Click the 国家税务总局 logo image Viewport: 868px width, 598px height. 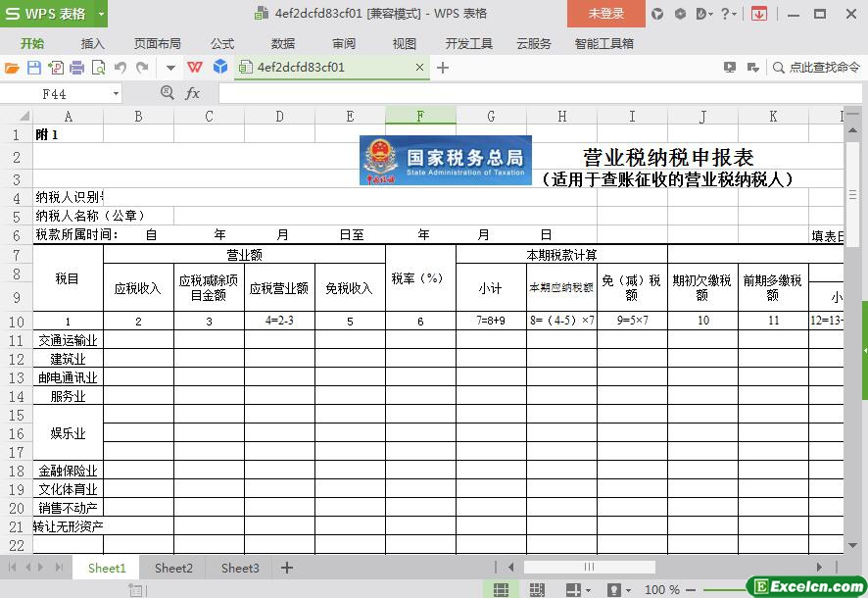click(x=446, y=161)
